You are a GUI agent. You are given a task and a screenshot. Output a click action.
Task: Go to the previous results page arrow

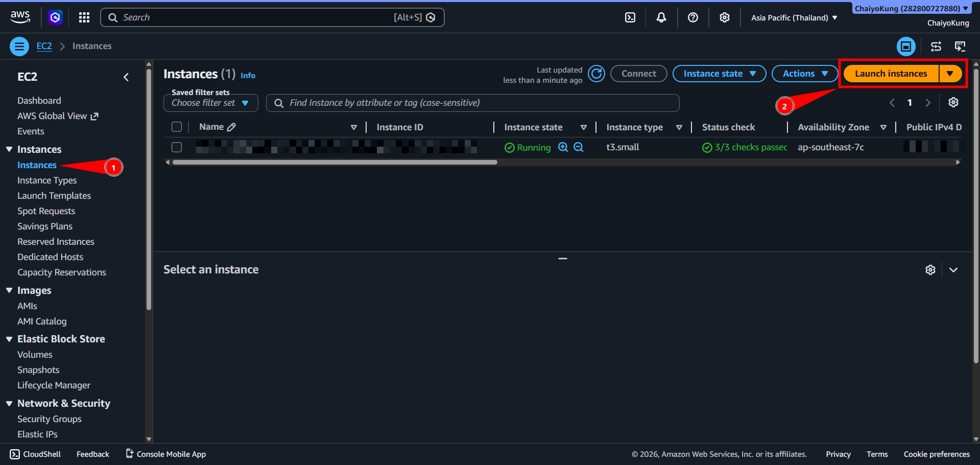(x=892, y=103)
